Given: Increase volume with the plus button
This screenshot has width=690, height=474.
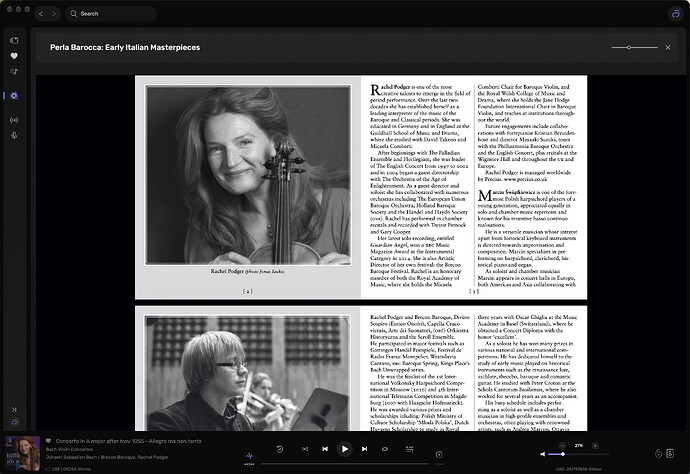Looking at the screenshot, I should (595, 445).
